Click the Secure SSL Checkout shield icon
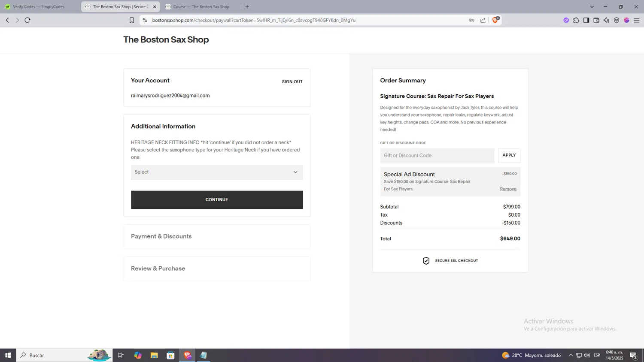644x362 pixels. pyautogui.click(x=426, y=261)
